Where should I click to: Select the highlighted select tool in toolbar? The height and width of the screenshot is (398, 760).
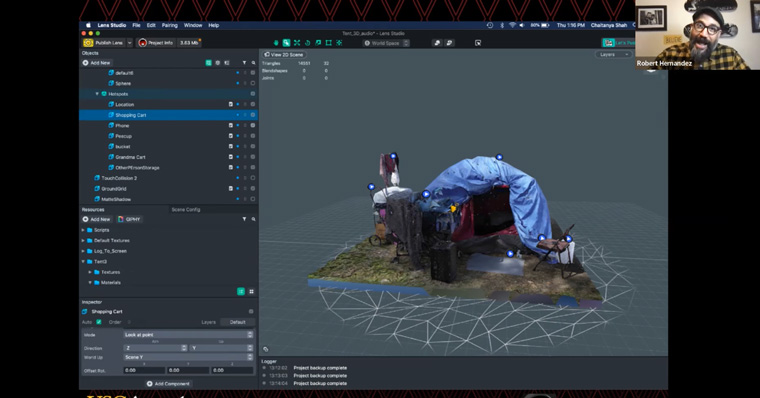pos(286,43)
